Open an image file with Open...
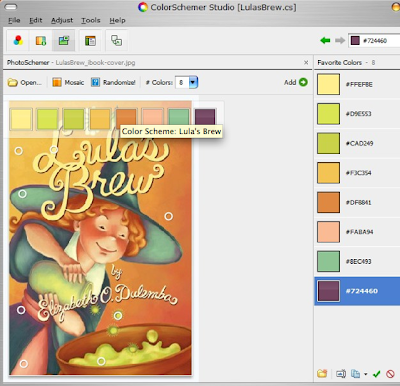The image size is (400, 386). (25, 82)
